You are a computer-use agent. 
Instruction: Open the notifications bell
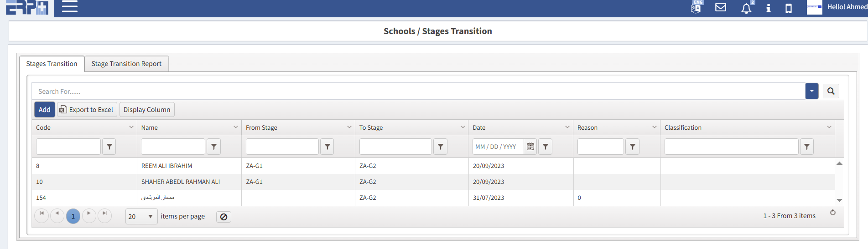point(746,8)
